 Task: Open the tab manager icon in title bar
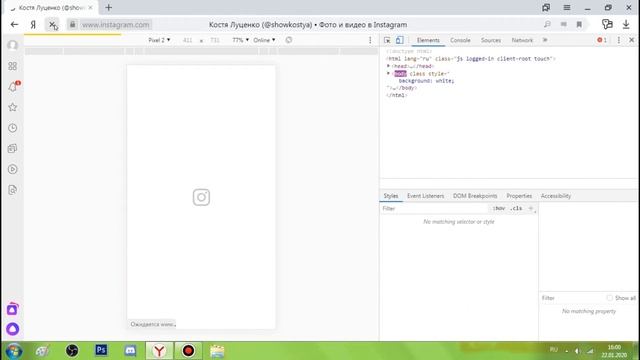point(546,7)
